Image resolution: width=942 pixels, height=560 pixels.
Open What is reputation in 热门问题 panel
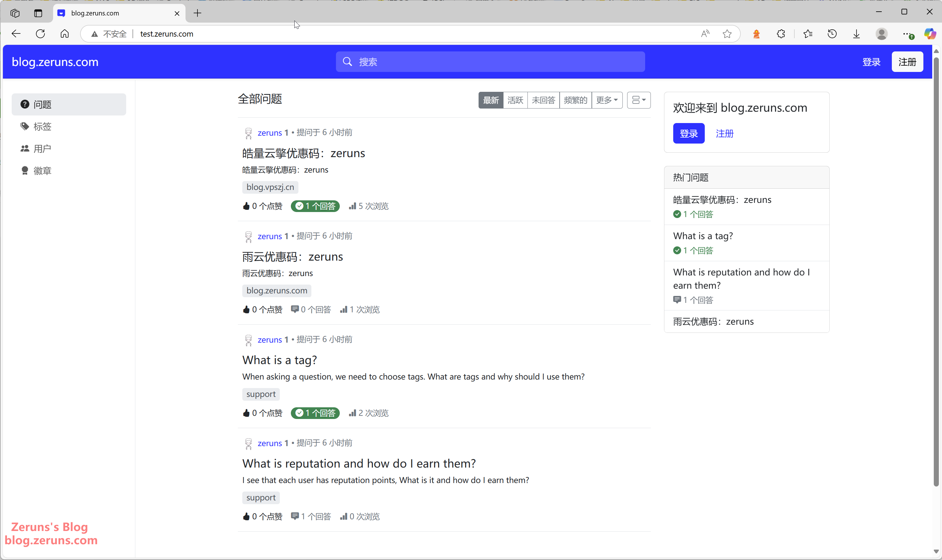(741, 279)
